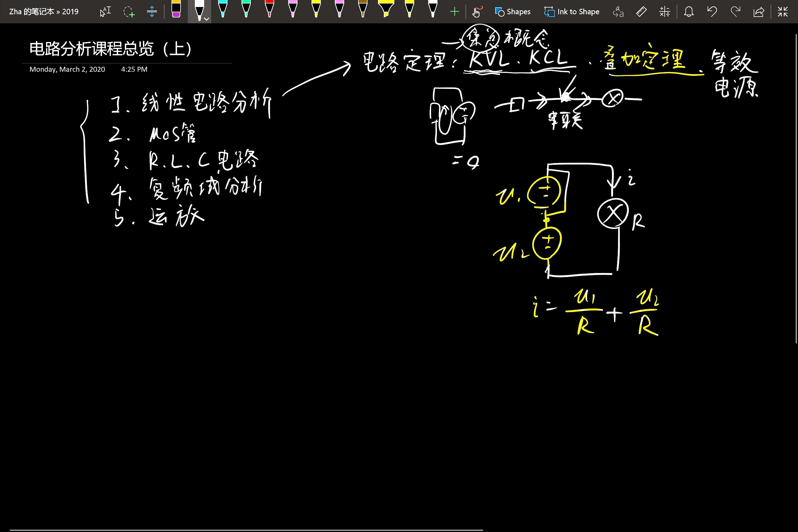Exit full screen mode

(x=783, y=12)
